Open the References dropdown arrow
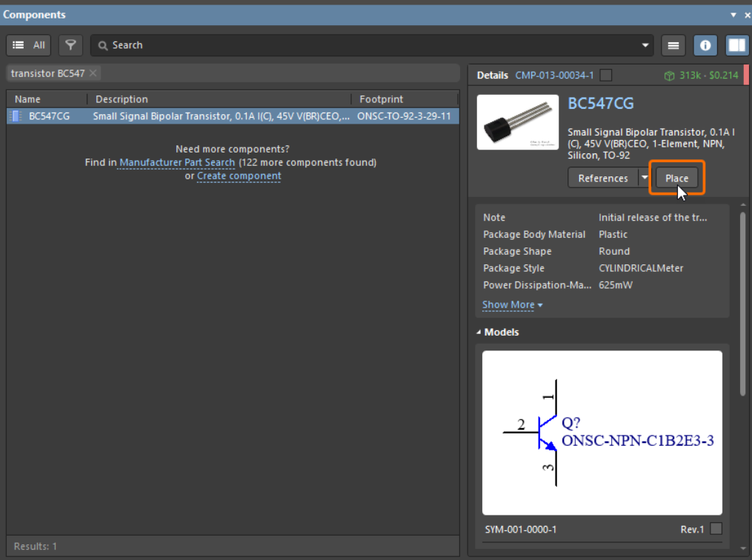752x560 pixels. pos(645,178)
